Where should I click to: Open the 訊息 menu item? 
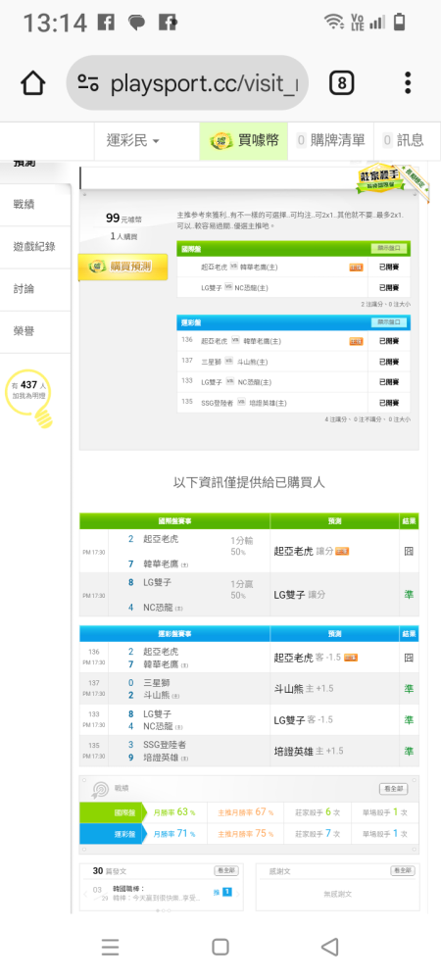click(404, 140)
